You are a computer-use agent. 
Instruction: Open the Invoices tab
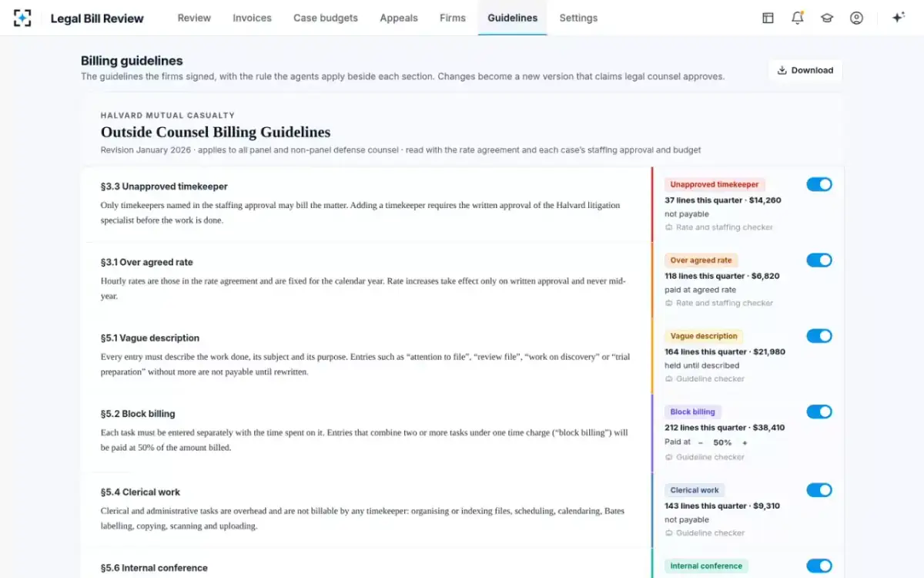(x=253, y=18)
